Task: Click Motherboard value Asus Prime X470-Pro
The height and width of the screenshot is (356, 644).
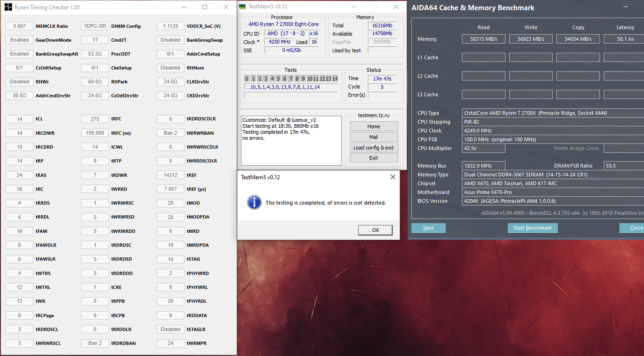Action: click(553, 192)
